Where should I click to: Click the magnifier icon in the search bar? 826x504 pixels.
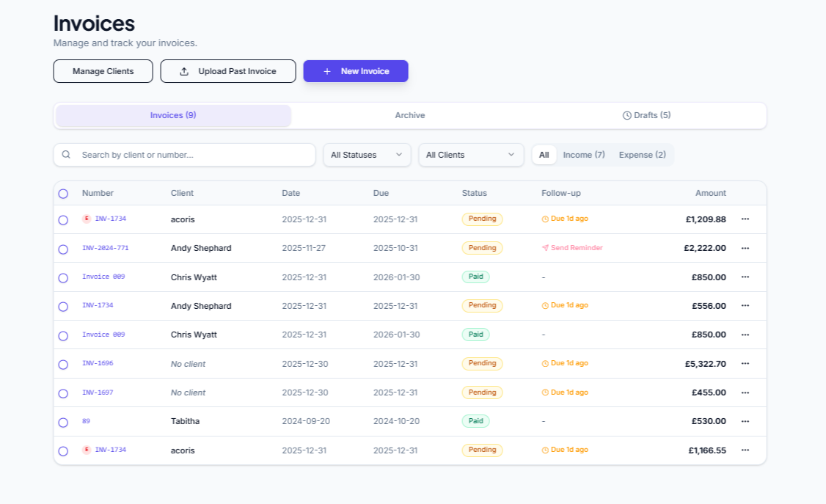(x=66, y=155)
